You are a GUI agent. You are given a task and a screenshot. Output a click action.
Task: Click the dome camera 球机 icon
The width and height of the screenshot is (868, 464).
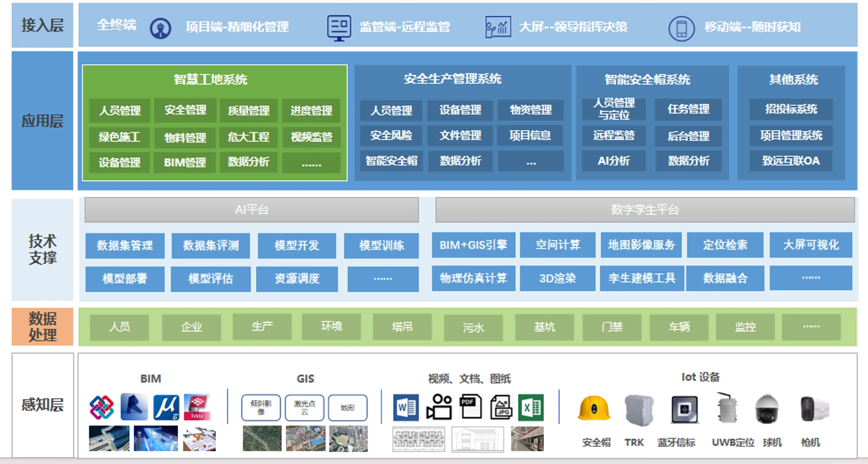point(767,409)
